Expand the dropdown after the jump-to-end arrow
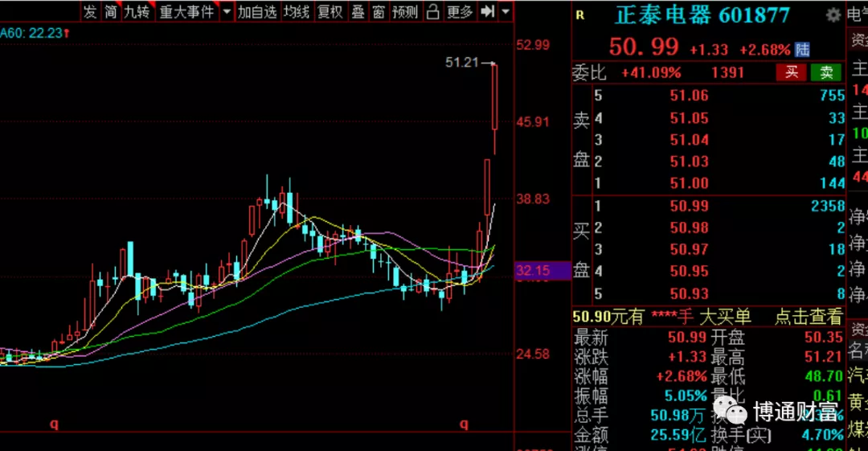This screenshot has height=451, width=868. (x=506, y=11)
